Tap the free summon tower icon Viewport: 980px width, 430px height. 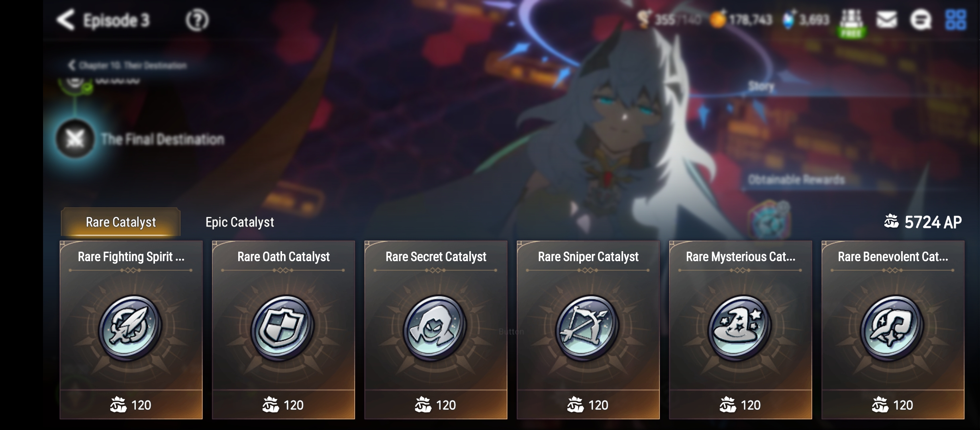tap(851, 23)
